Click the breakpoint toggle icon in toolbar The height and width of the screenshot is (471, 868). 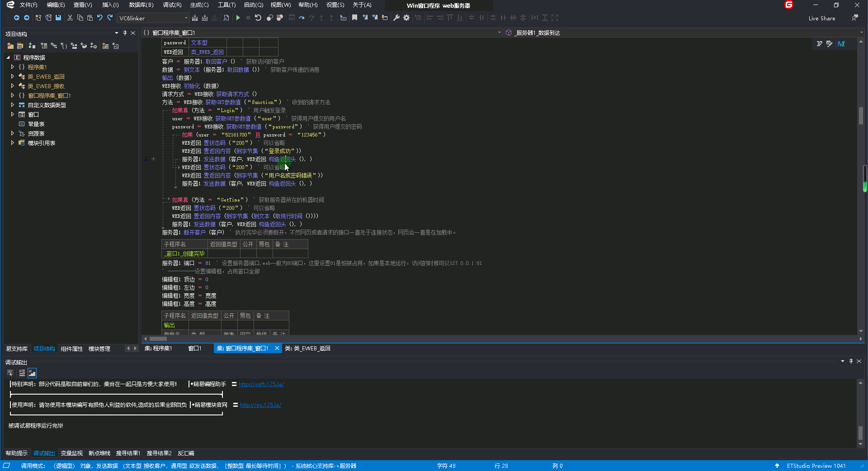click(x=270, y=18)
